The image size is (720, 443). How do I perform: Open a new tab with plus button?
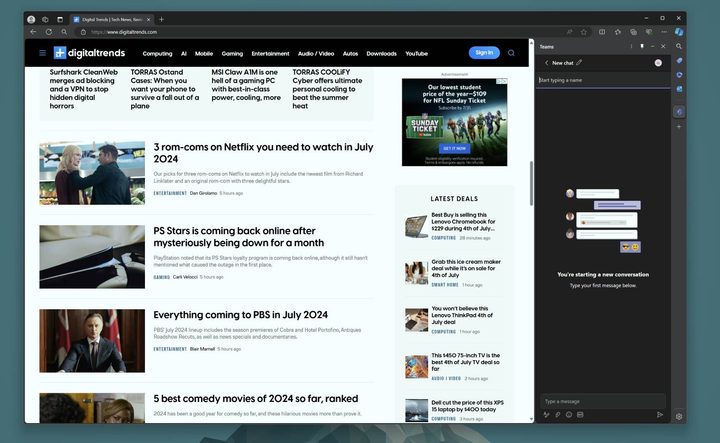(161, 19)
